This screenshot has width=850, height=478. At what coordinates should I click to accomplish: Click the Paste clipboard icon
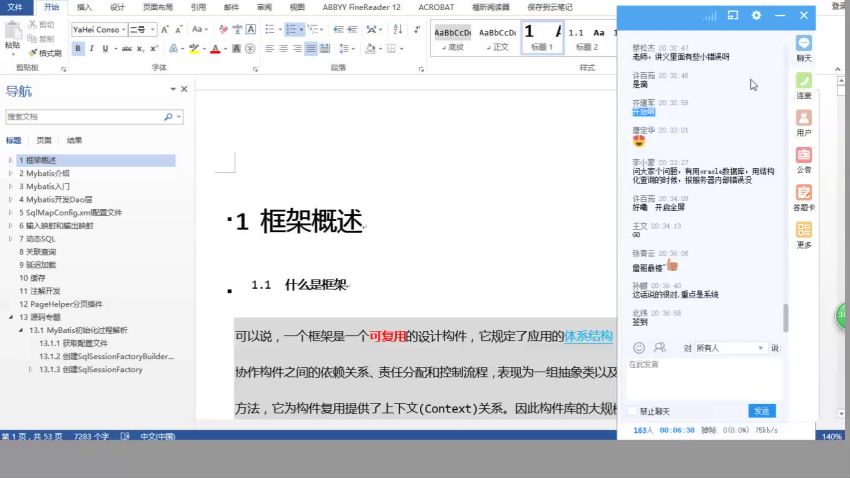click(12, 31)
